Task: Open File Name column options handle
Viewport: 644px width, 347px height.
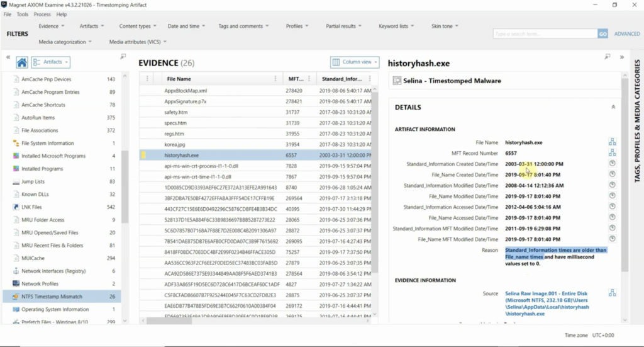Action: (275, 79)
